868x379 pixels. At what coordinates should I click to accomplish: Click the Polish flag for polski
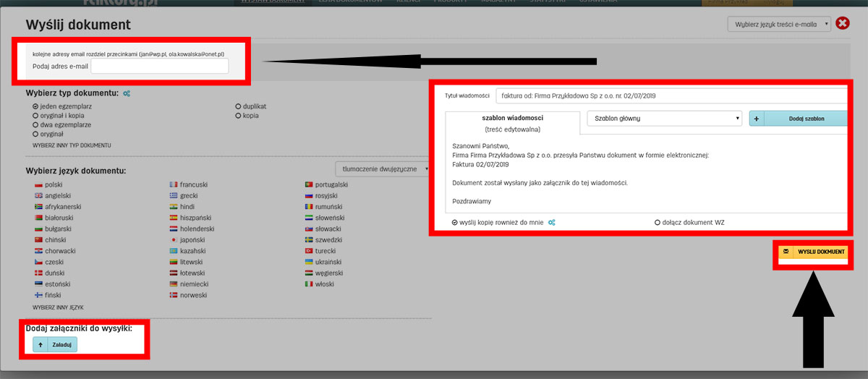[x=38, y=184]
